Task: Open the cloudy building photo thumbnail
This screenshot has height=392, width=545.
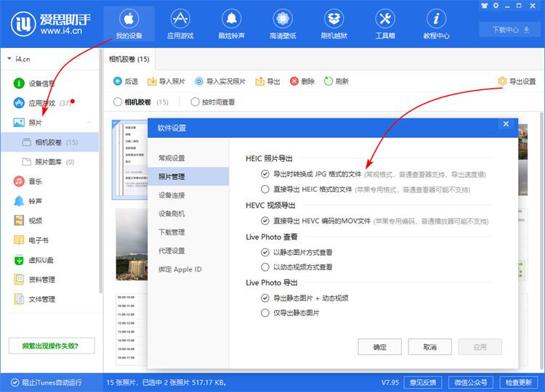Action: (x=132, y=245)
